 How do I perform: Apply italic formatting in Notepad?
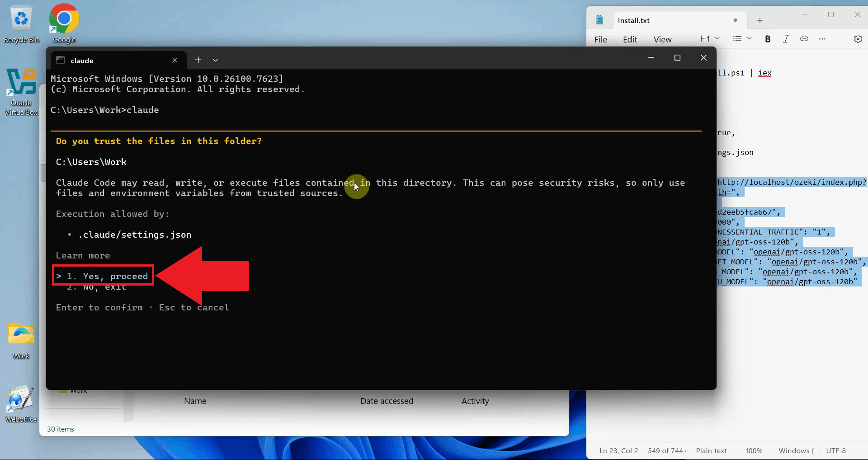click(x=786, y=39)
